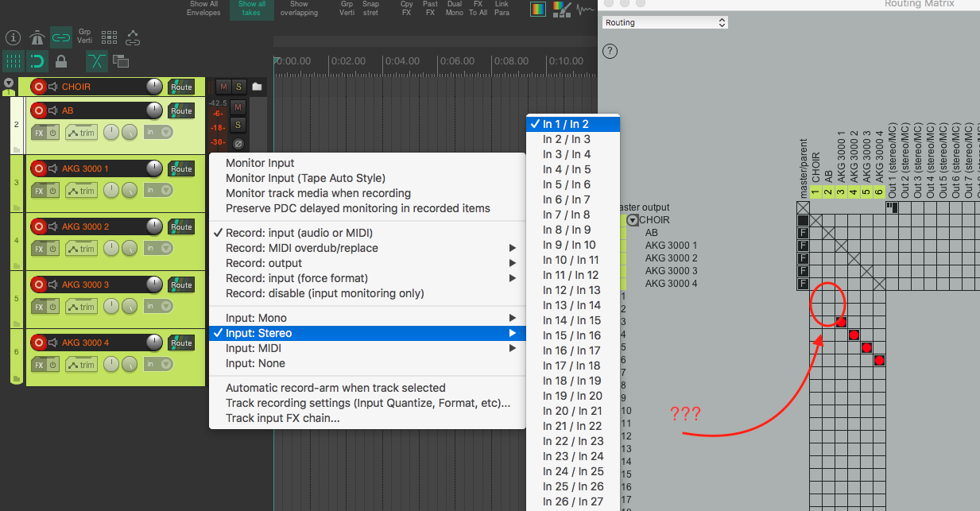Toggle phase invert on AB track
The width and height of the screenshot is (980, 511).
(x=238, y=143)
